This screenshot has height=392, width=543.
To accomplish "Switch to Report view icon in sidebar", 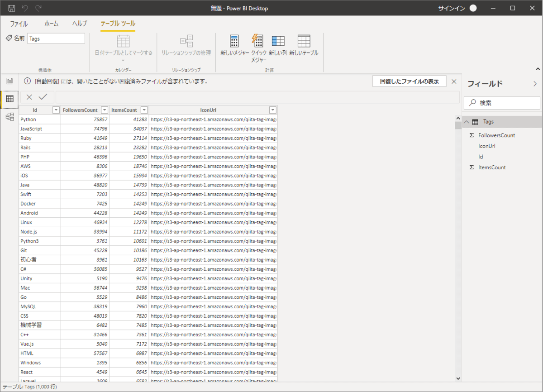I will (10, 81).
